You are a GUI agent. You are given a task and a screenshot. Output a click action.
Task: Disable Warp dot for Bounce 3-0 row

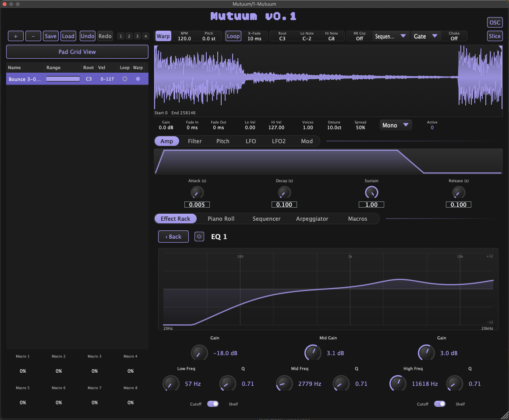tap(138, 79)
